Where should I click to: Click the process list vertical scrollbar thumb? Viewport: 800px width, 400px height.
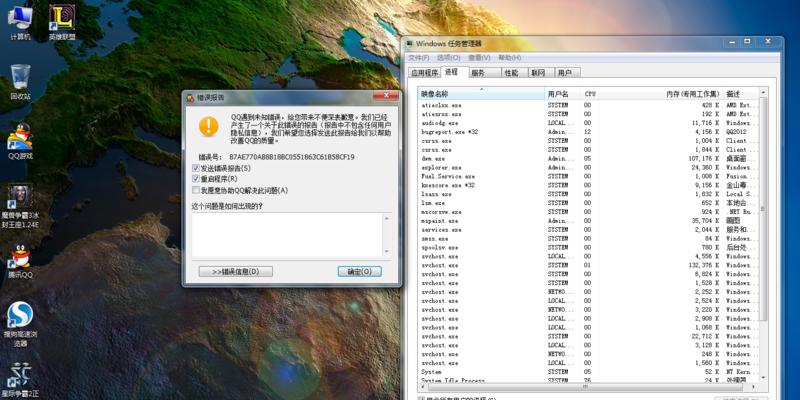pos(763,208)
